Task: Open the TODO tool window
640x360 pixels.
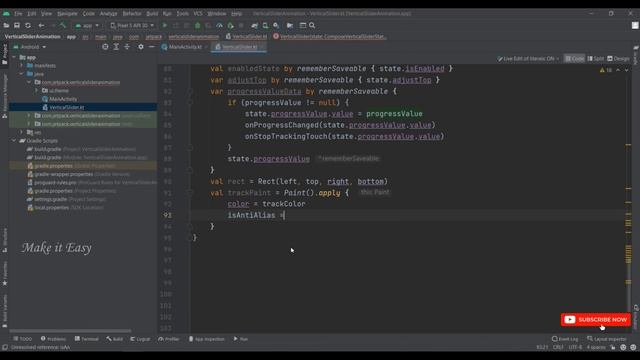Action: click(x=22, y=339)
